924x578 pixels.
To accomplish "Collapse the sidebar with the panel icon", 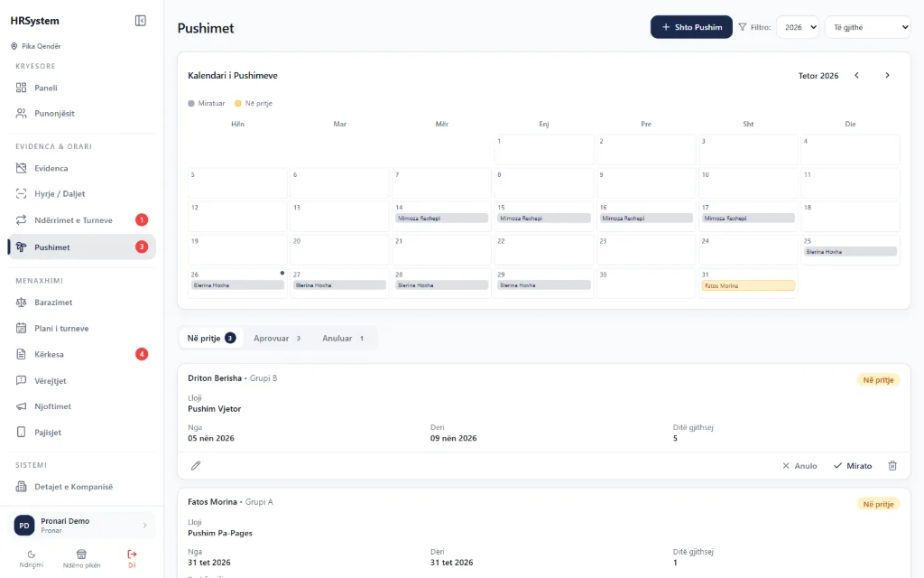I will tap(140, 21).
